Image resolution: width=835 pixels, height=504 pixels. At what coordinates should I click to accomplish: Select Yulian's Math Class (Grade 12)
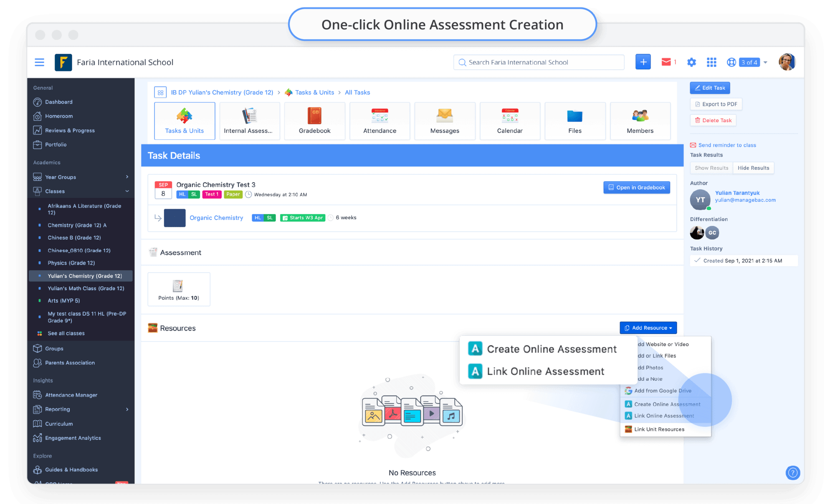86,289
